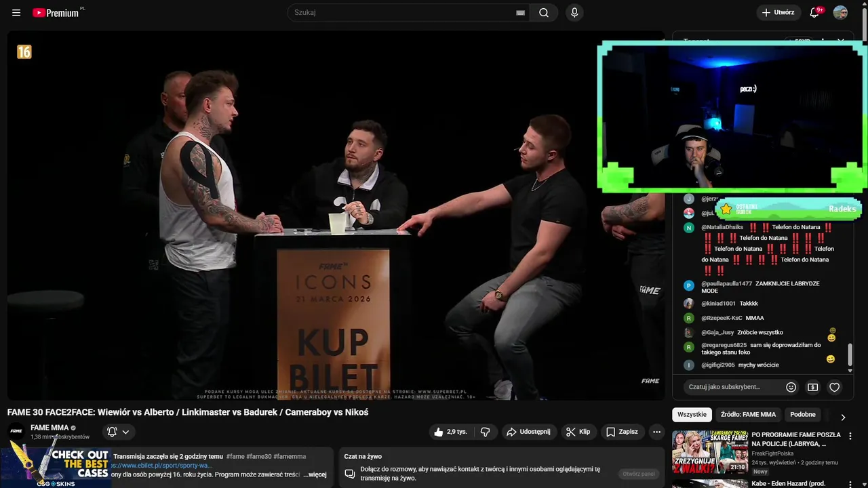Click the Otwórz panel button
The width and height of the screenshot is (868, 488).
click(x=639, y=474)
